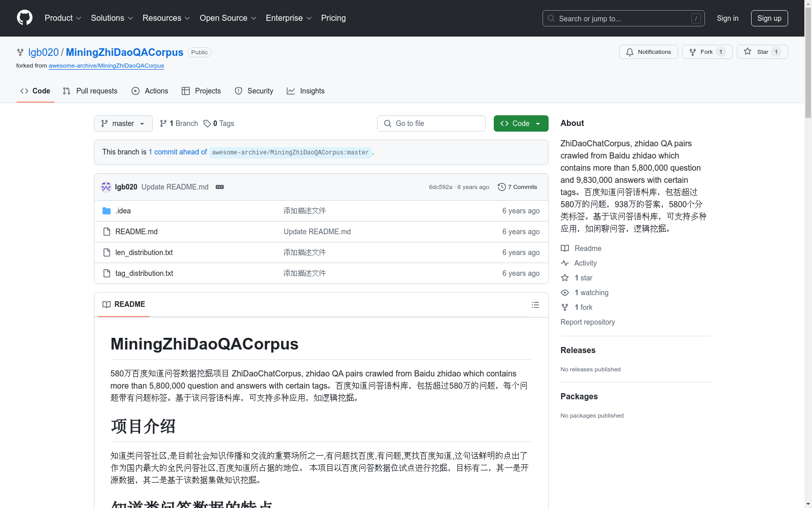Open the GitHub home logo

(x=24, y=18)
